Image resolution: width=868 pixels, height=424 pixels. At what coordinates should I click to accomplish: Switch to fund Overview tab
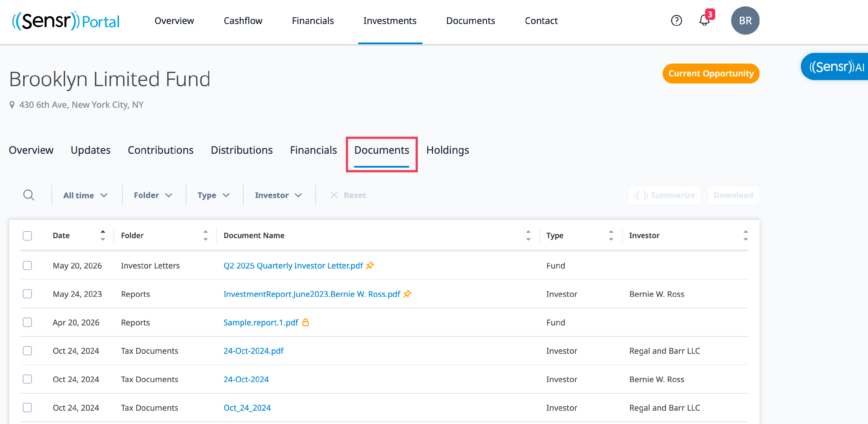pos(31,150)
